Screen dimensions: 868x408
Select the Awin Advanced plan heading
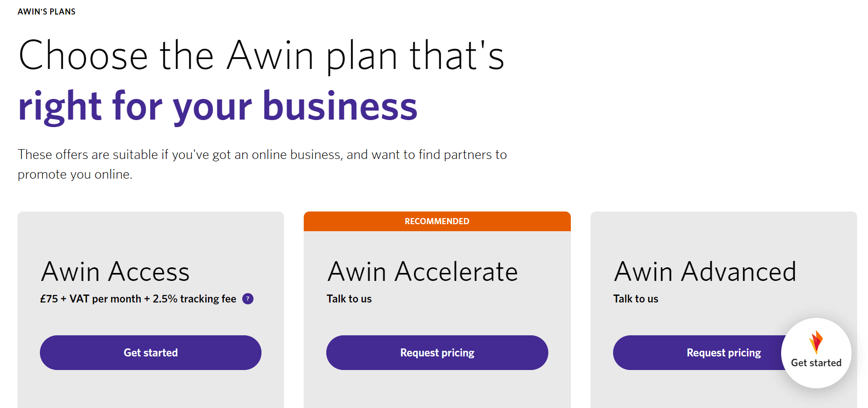coord(705,272)
